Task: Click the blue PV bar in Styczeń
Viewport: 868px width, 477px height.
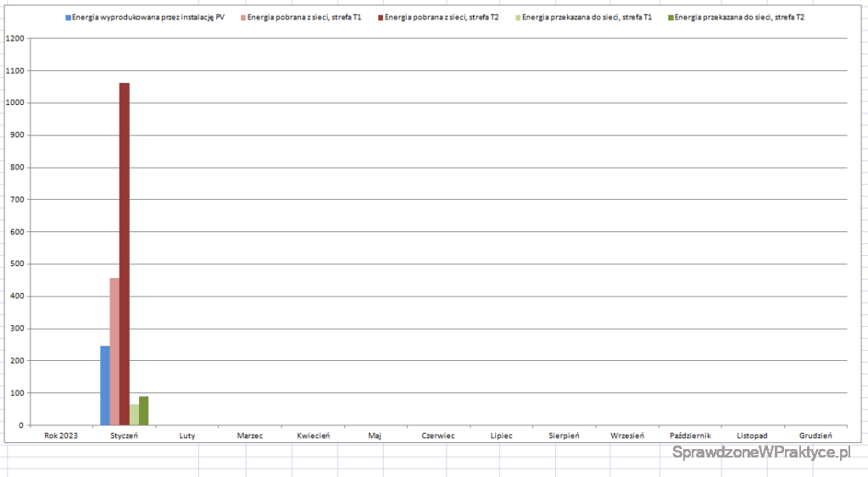Action: coord(105,385)
